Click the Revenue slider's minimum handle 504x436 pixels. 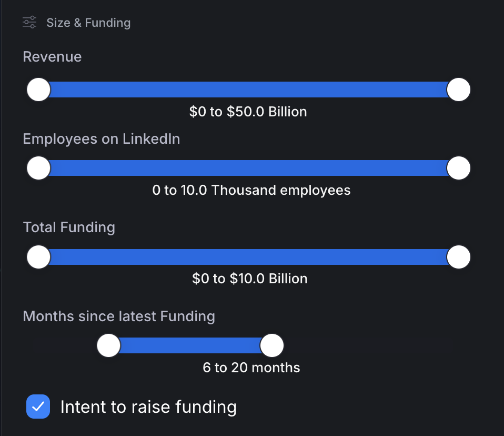38,90
